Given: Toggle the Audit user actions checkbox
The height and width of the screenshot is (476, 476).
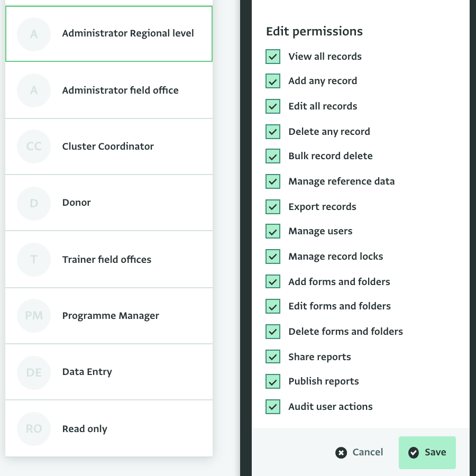Looking at the screenshot, I should coord(273,407).
